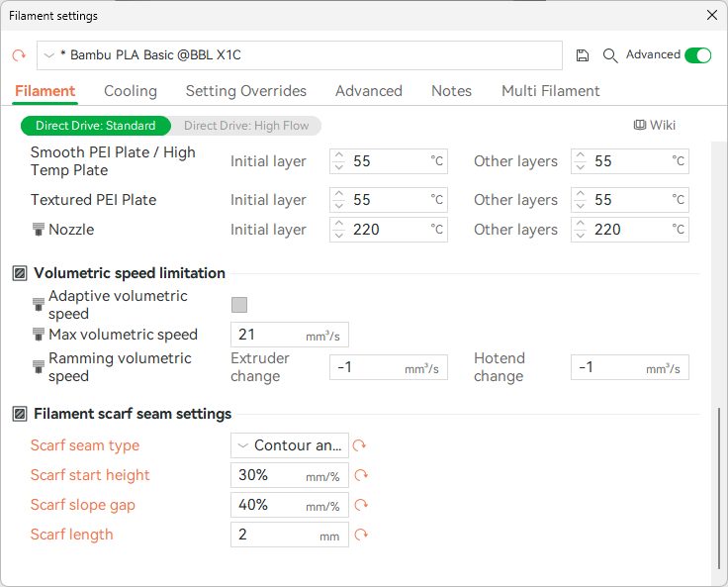This screenshot has height=587, width=728.
Task: Switch to the Cooling tab
Action: [x=131, y=91]
